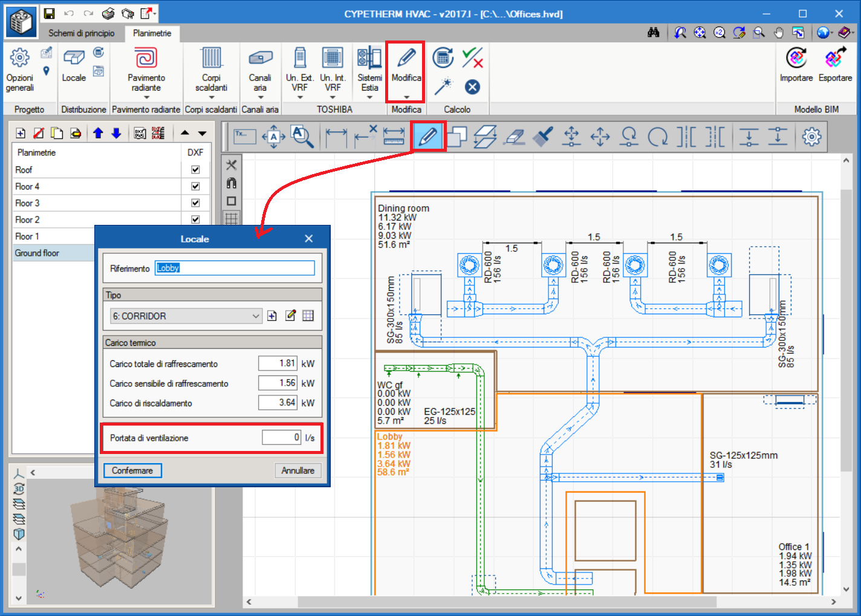The image size is (861, 616).
Task: Click the Portata di ventilazione value field
Action: [281, 438]
